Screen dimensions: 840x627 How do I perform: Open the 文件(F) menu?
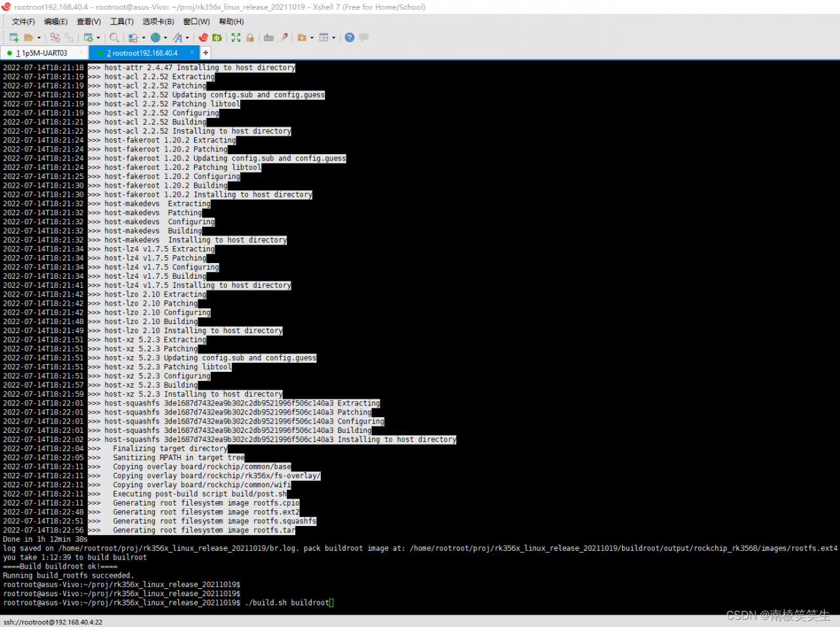(24, 22)
